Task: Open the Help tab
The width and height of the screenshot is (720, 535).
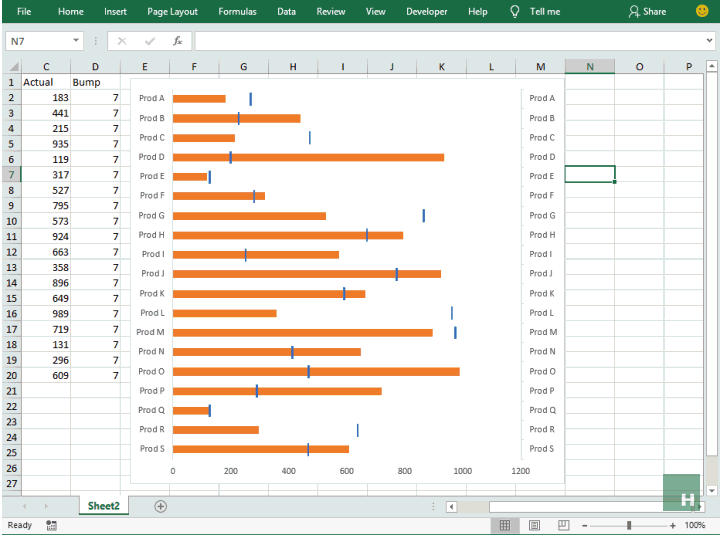Action: tap(478, 11)
